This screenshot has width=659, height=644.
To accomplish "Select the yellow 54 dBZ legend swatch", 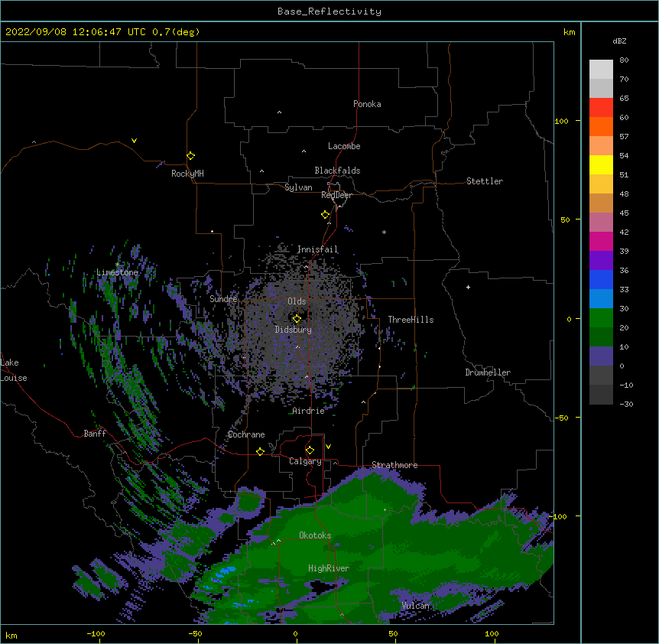I will pos(601,164).
